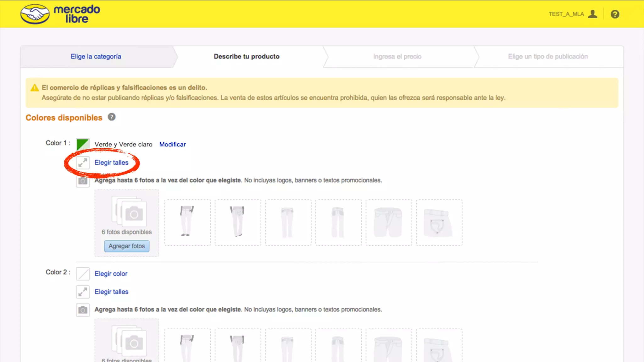
Task: Click the TEST_A_MLA user profile icon
Action: pyautogui.click(x=592, y=14)
